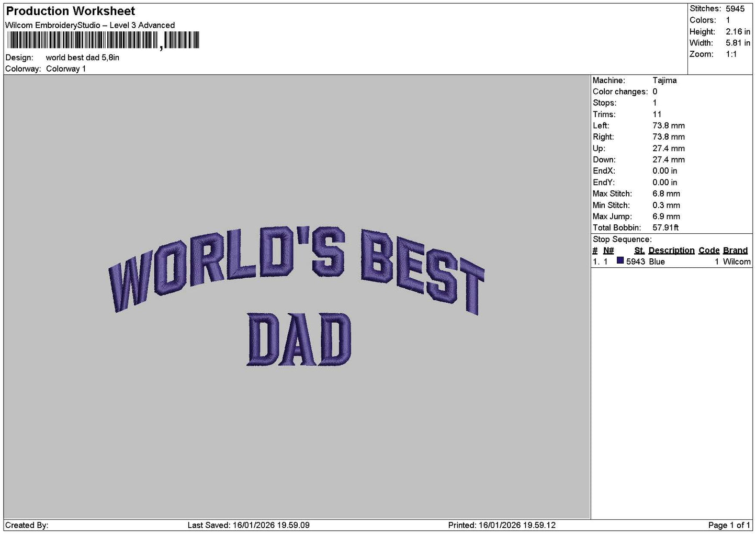This screenshot has width=756, height=534.
Task: Click the Height value 2.16 in
Action: point(738,32)
